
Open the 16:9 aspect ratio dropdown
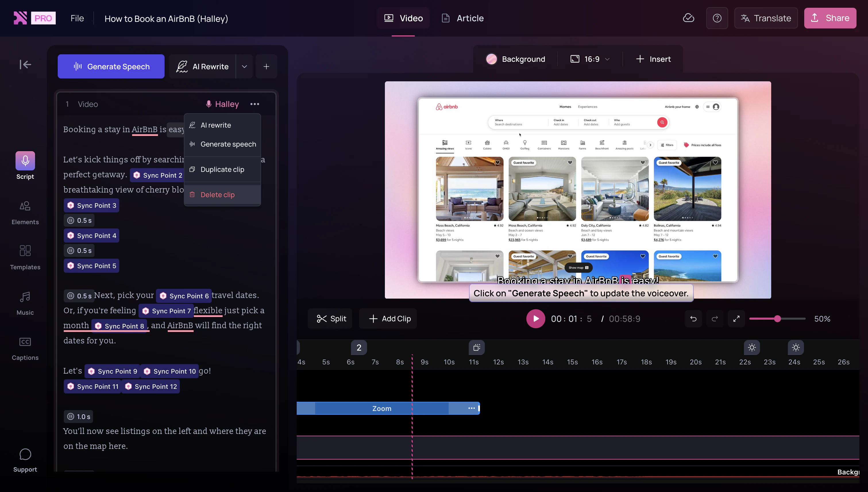click(590, 59)
